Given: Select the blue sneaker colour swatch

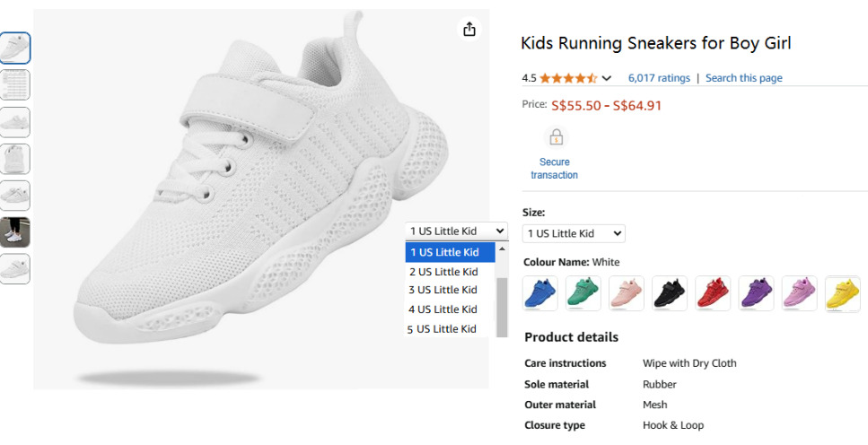Looking at the screenshot, I should 540,293.
